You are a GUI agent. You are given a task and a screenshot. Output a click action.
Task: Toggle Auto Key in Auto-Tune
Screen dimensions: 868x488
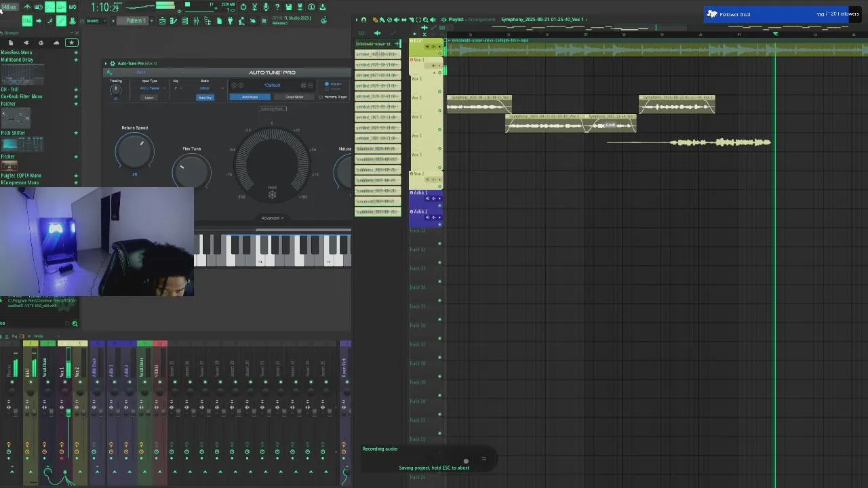(x=205, y=98)
